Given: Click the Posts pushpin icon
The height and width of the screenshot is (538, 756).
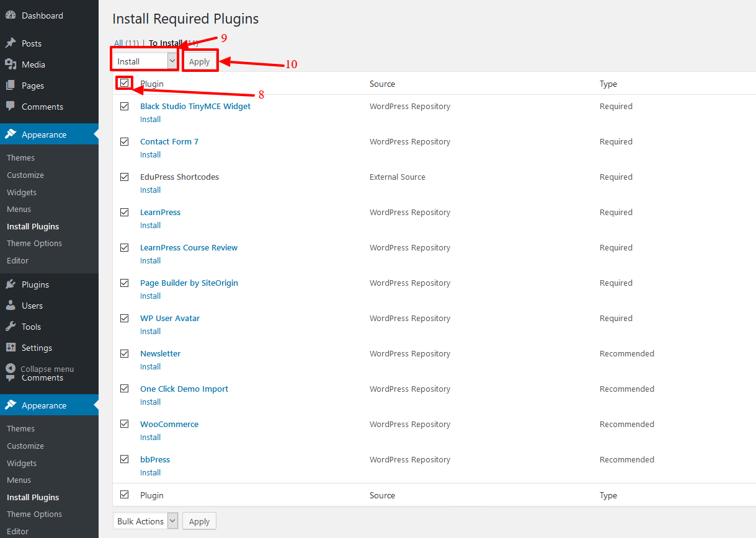Looking at the screenshot, I should tap(11, 43).
